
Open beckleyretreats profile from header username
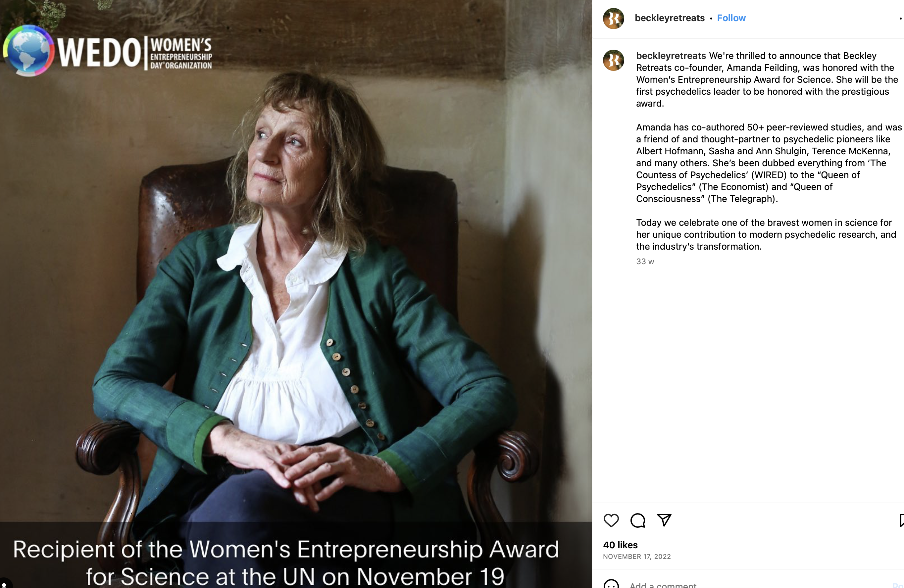click(669, 18)
